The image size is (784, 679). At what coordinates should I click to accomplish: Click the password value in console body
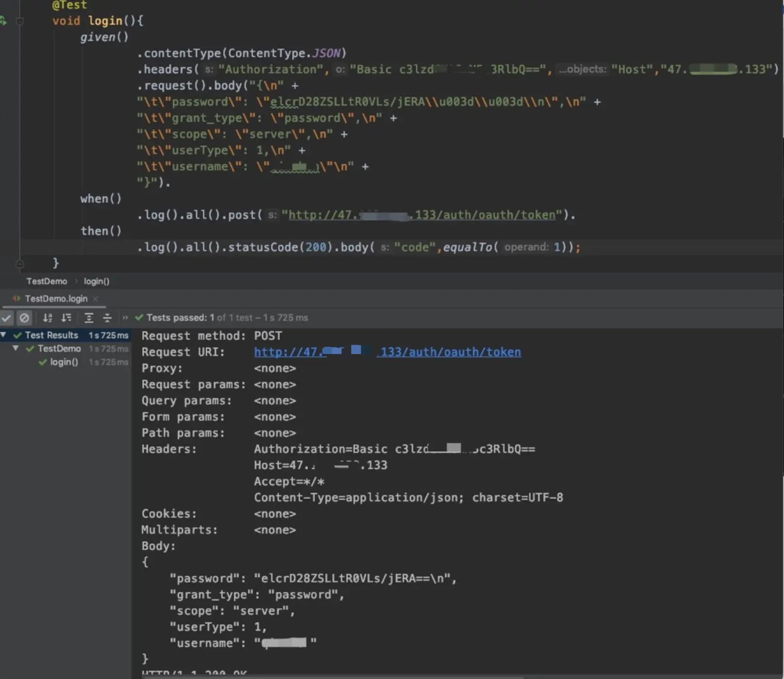click(x=353, y=579)
